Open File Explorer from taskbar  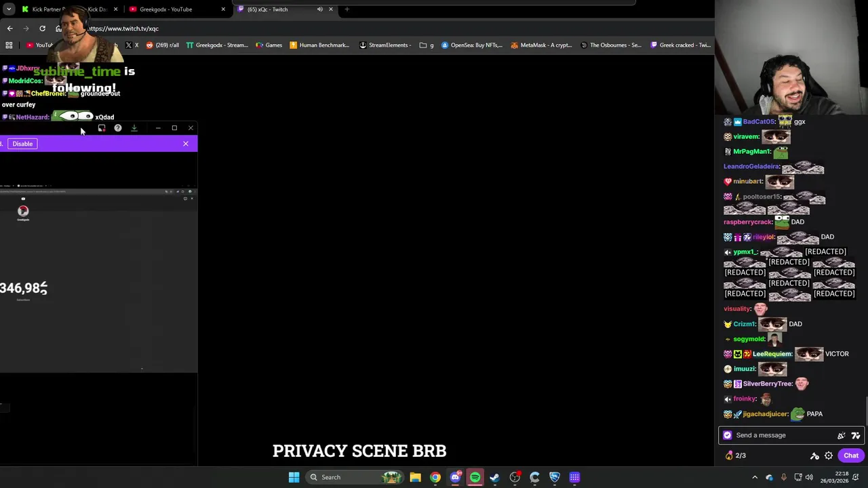click(415, 477)
